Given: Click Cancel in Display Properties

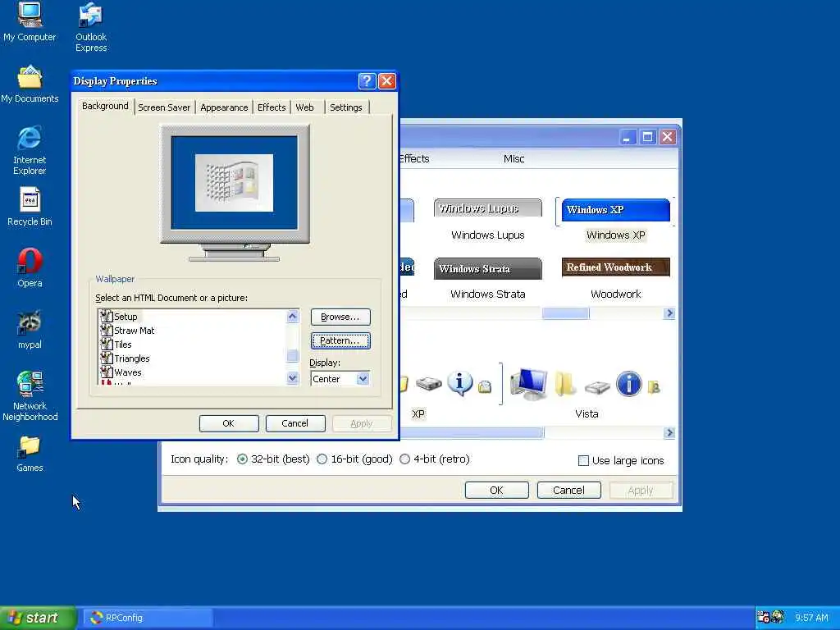Looking at the screenshot, I should click(295, 423).
